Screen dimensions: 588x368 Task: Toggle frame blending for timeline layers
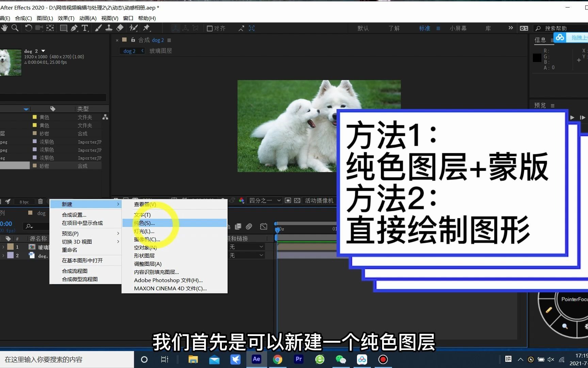tap(238, 226)
